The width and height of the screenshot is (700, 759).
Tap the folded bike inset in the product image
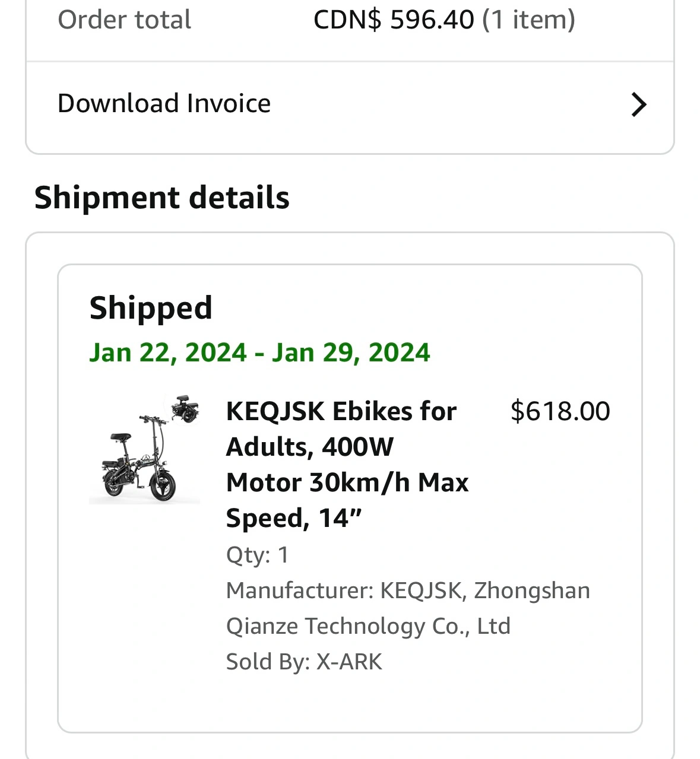click(185, 409)
